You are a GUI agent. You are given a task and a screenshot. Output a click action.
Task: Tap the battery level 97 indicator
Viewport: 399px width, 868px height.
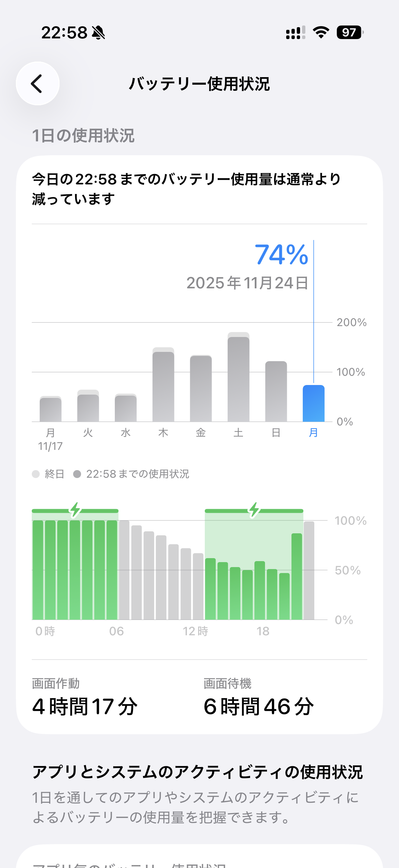point(349,32)
